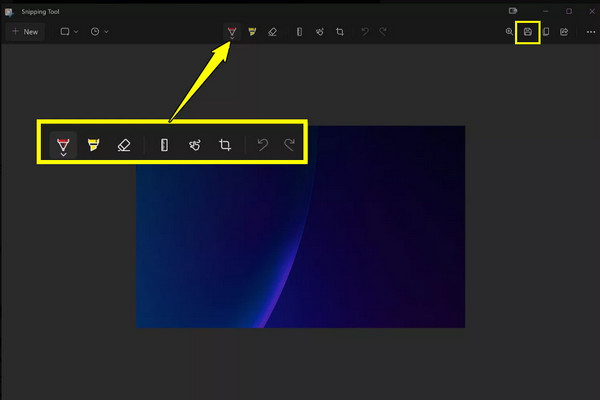The height and width of the screenshot is (400, 600).
Task: Click the "Snipping Tool" title text
Action: tap(40, 12)
